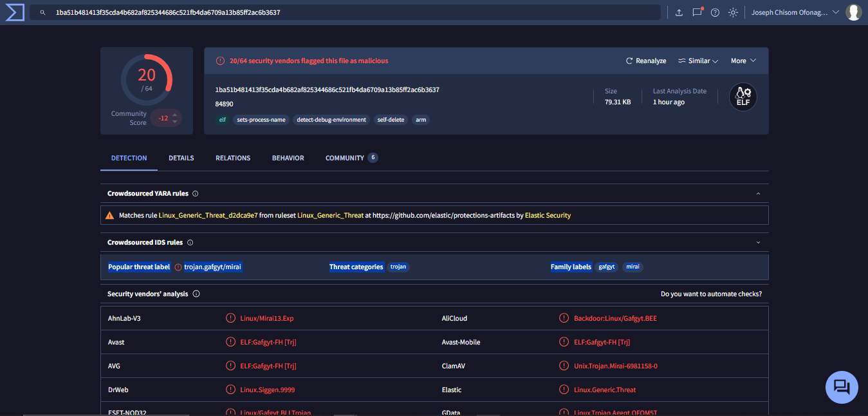
Task: Click the Unix.Trojan.Mirai-6981158-0 detection text
Action: 616,366
